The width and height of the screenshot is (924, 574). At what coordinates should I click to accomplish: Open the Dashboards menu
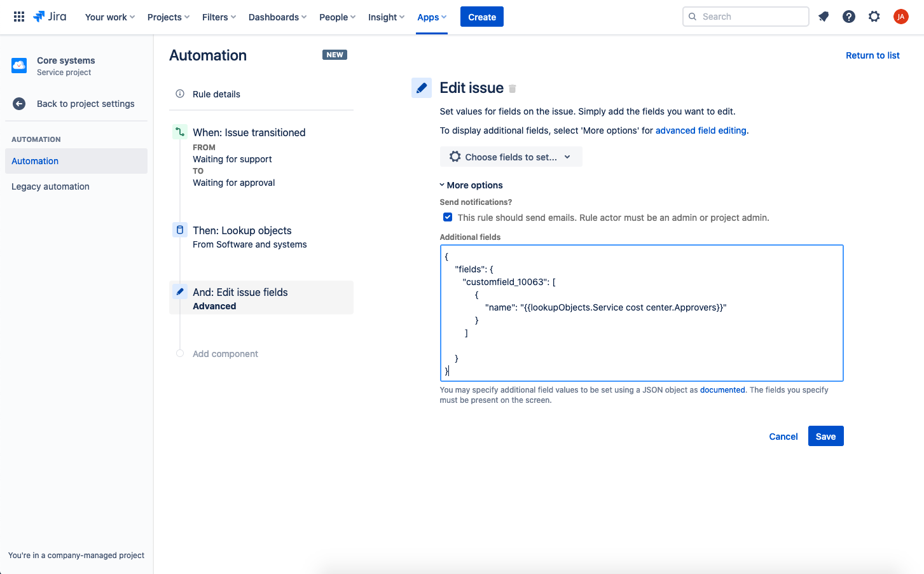pyautogui.click(x=277, y=17)
